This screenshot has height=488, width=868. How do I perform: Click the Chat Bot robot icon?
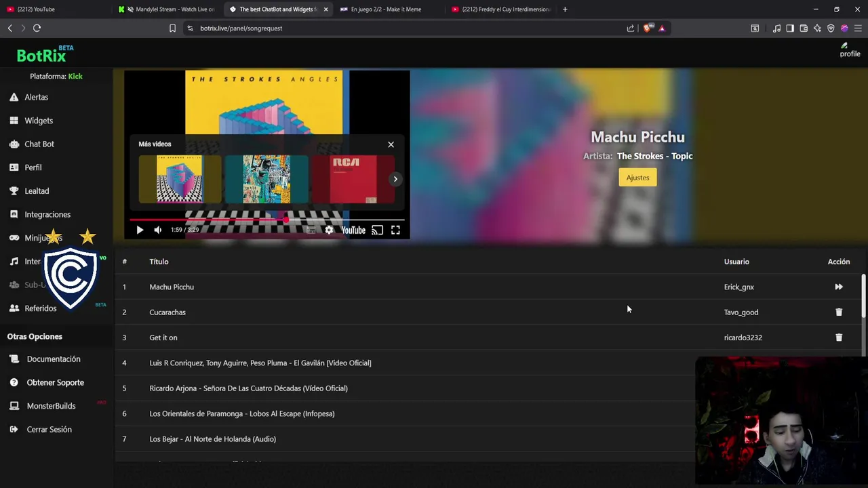(14, 144)
